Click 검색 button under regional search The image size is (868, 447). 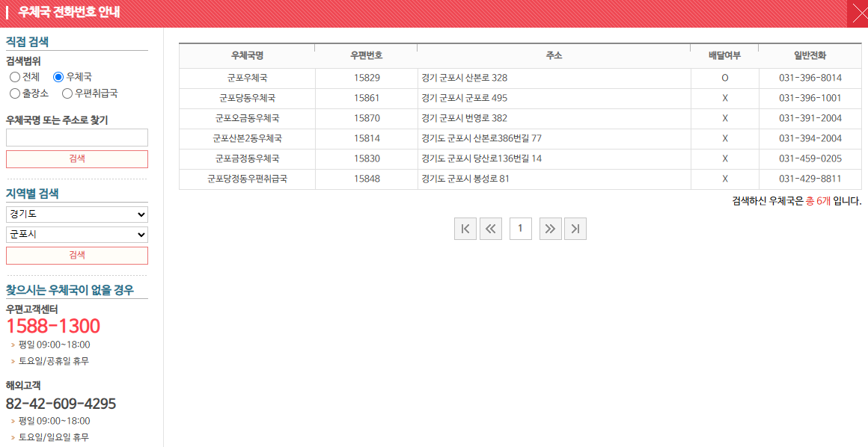coord(77,255)
